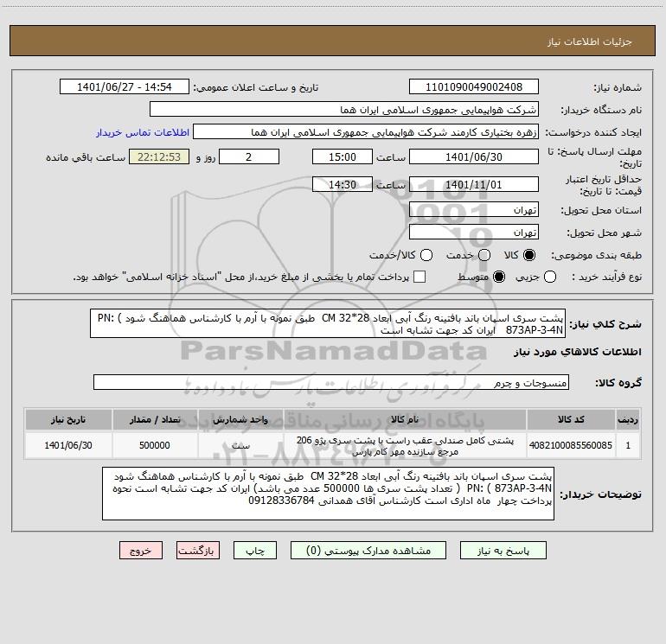This screenshot has height=644, width=666.
Task: Click the request creator name field
Action: [366, 132]
